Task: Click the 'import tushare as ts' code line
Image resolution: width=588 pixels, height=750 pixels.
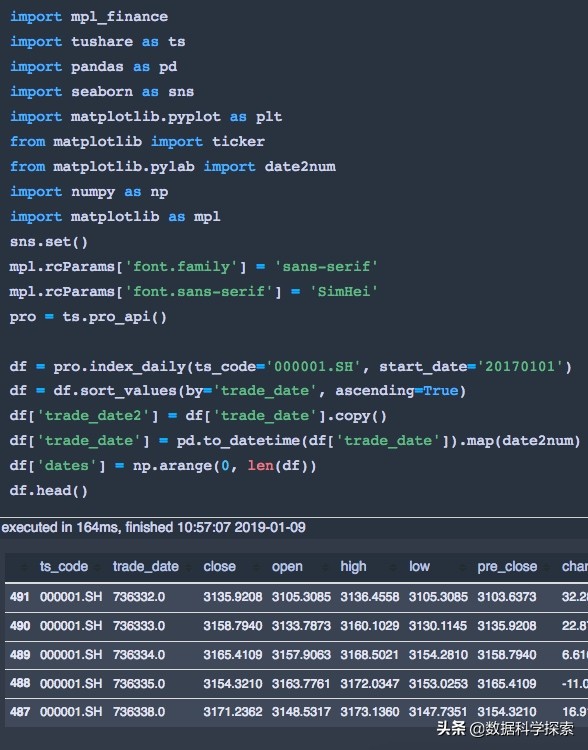Action: pyautogui.click(x=98, y=42)
